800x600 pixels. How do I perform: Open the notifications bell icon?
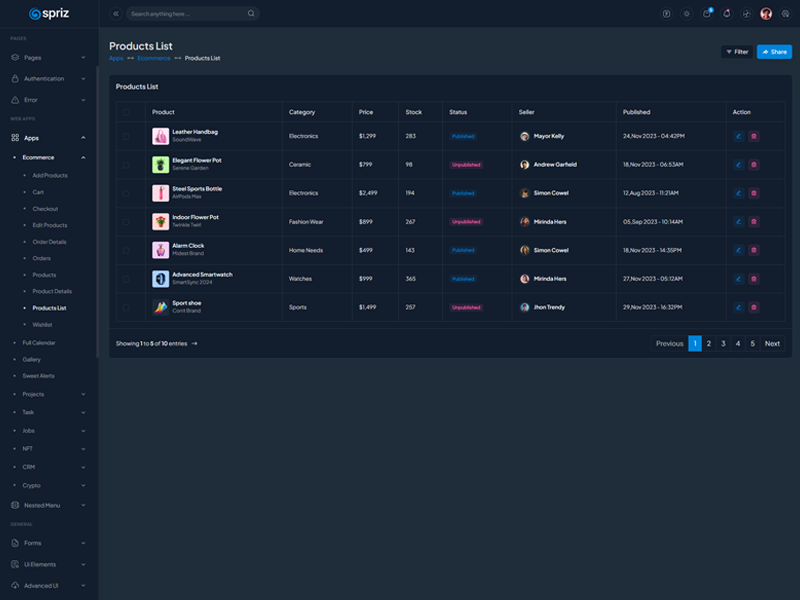click(x=727, y=14)
